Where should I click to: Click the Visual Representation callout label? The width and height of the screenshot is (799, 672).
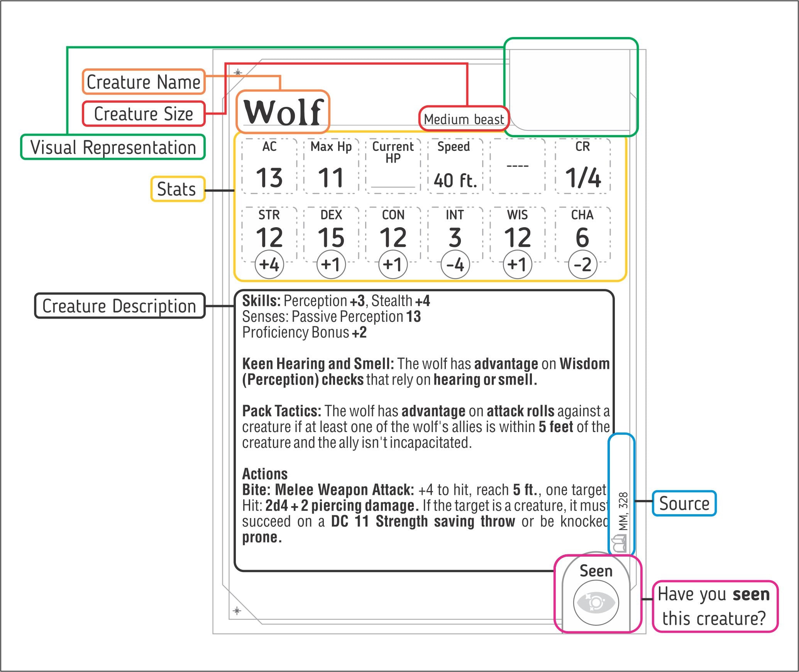click(113, 147)
